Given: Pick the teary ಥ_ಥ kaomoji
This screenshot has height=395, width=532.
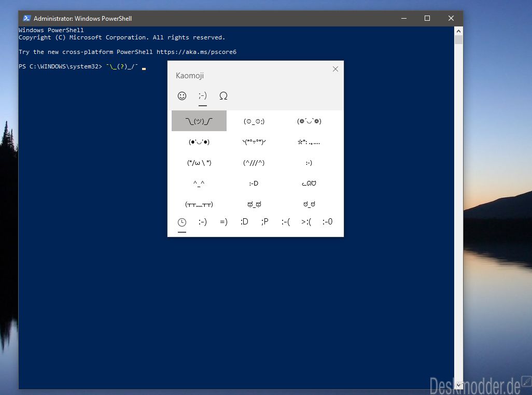Looking at the screenshot, I should (x=254, y=204).
